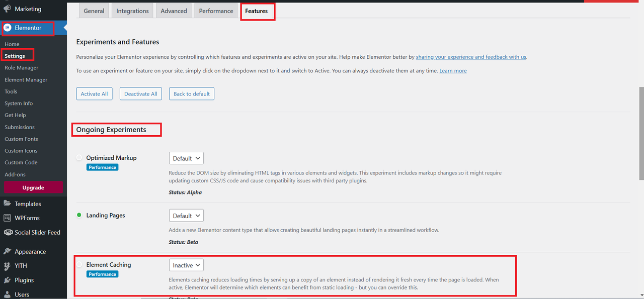Open Get Help submenu item
The width and height of the screenshot is (644, 299).
click(x=15, y=115)
